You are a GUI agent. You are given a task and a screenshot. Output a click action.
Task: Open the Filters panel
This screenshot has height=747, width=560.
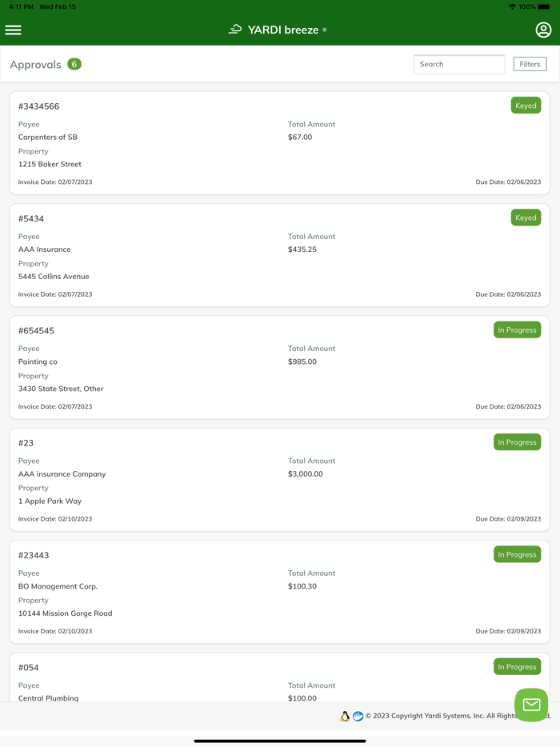pyautogui.click(x=530, y=63)
